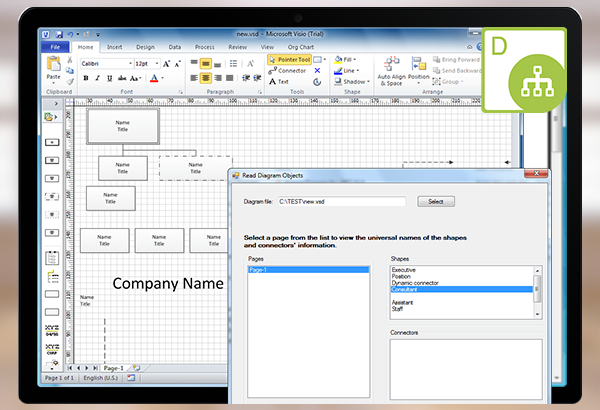The height and width of the screenshot is (410, 600).
Task: Toggle Italic formatting
Action: click(98, 78)
